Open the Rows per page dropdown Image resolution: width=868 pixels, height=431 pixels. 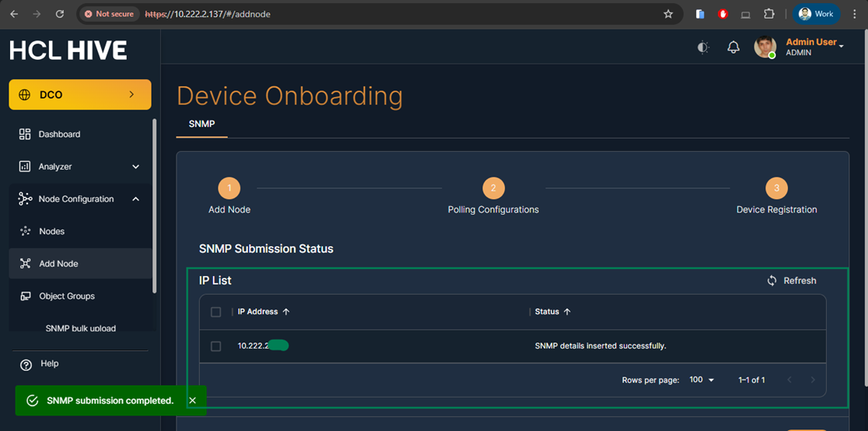[x=702, y=380]
